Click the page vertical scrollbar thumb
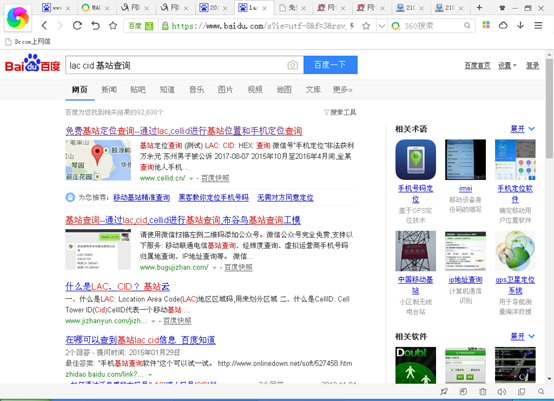The image size is (554, 401). point(549,108)
